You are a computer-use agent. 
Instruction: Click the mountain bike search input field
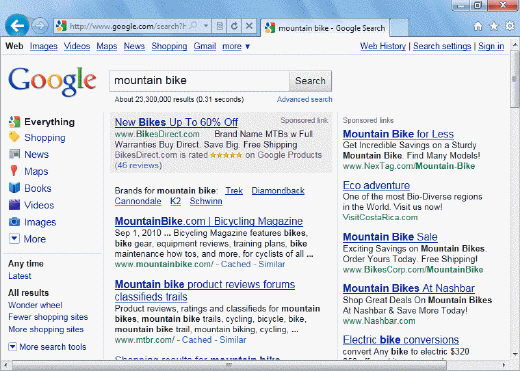coord(199,81)
